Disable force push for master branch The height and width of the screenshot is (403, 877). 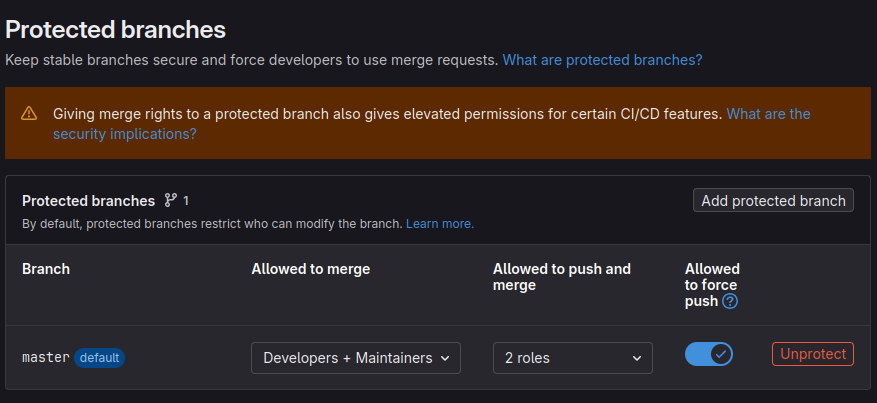(709, 354)
